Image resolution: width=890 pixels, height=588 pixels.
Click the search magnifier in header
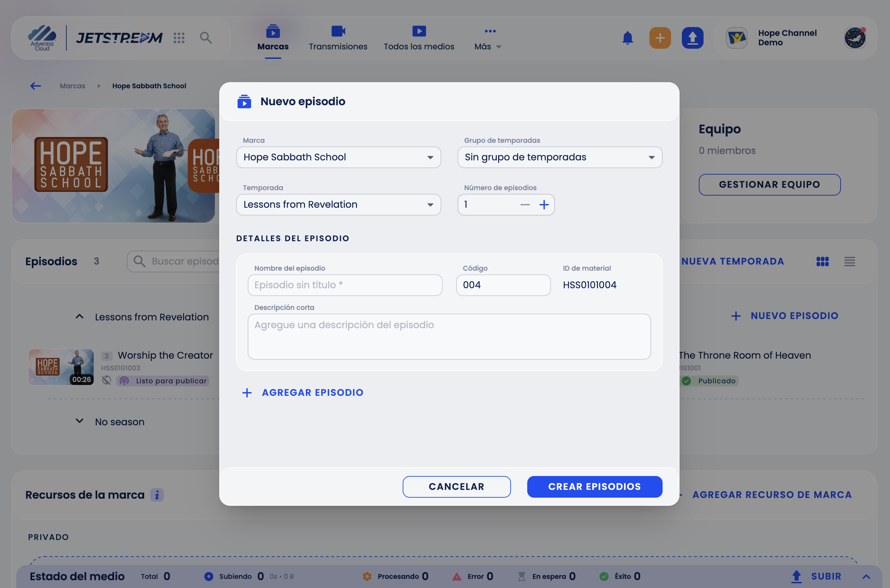tap(205, 38)
